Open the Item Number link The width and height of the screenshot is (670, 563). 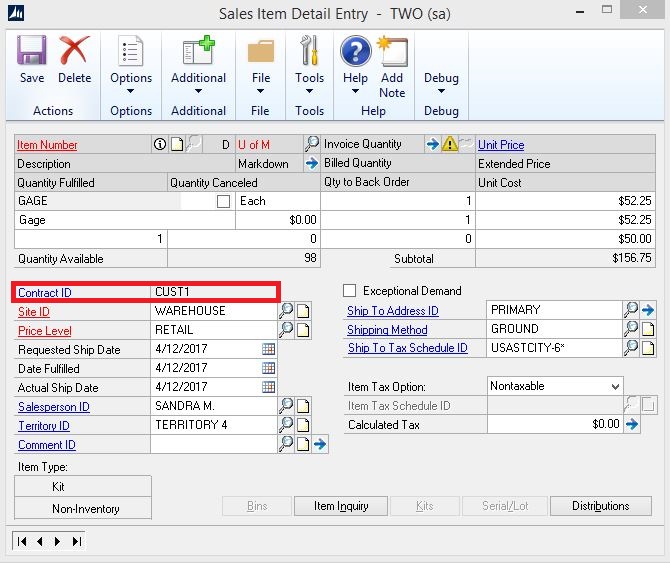[x=47, y=145]
